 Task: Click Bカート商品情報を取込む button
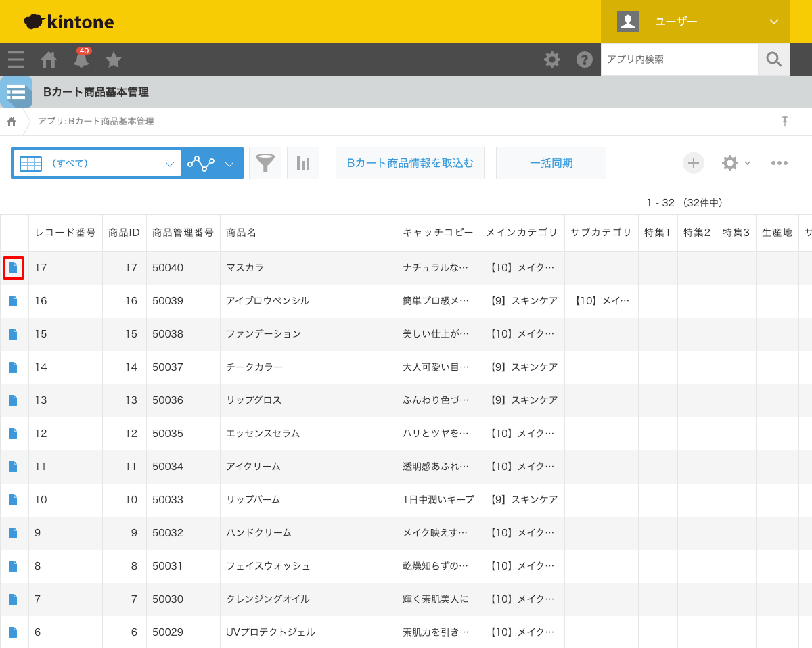410,163
